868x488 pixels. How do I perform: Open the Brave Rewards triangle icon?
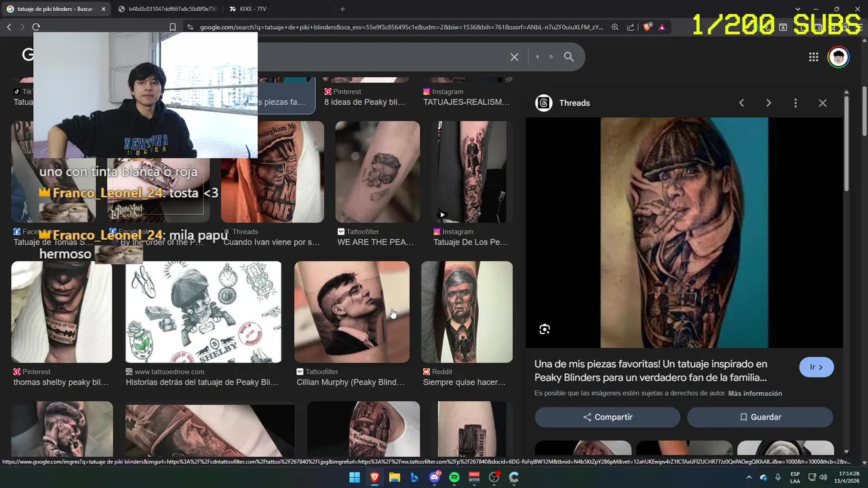tap(662, 27)
